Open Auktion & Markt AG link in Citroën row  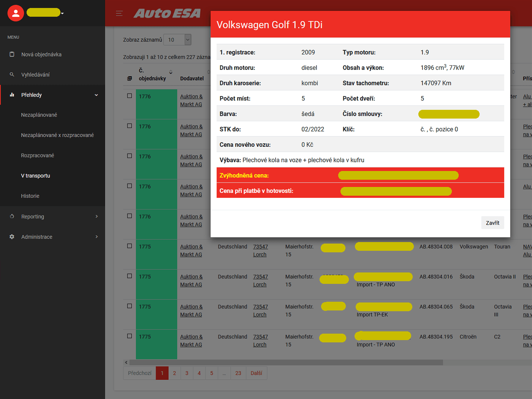tap(192, 340)
